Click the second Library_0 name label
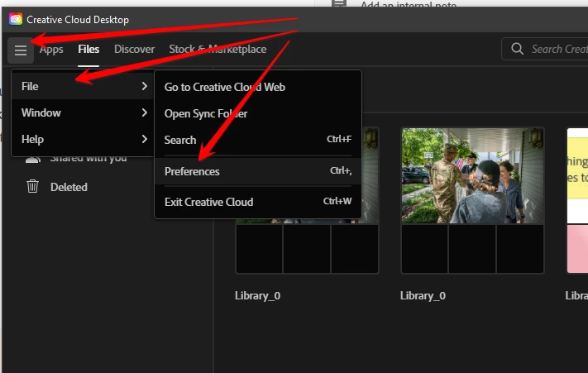Image resolution: width=588 pixels, height=373 pixels. coord(423,296)
